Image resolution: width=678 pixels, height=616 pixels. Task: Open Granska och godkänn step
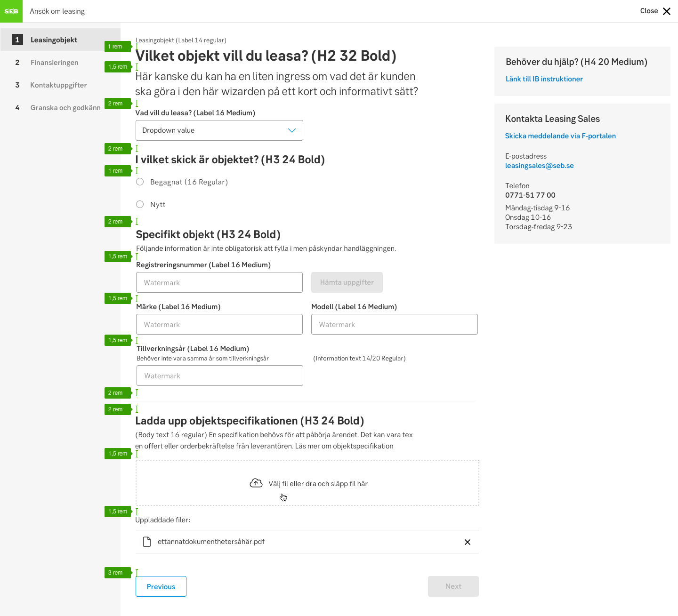coord(65,108)
